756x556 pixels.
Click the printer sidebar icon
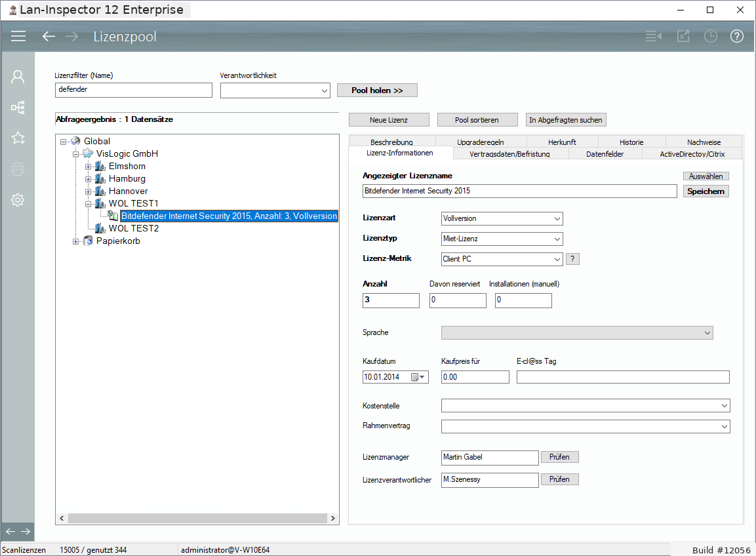point(18,169)
